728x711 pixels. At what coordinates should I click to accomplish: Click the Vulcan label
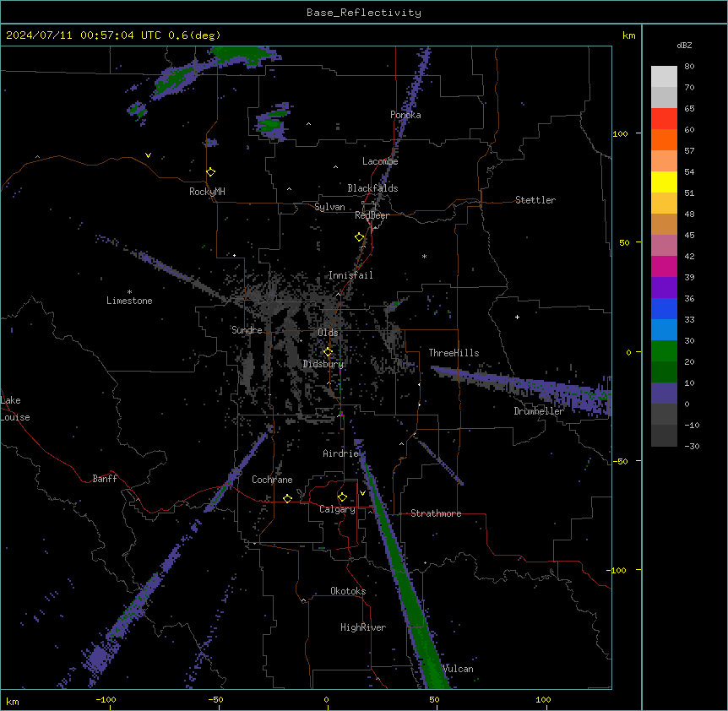459,669
